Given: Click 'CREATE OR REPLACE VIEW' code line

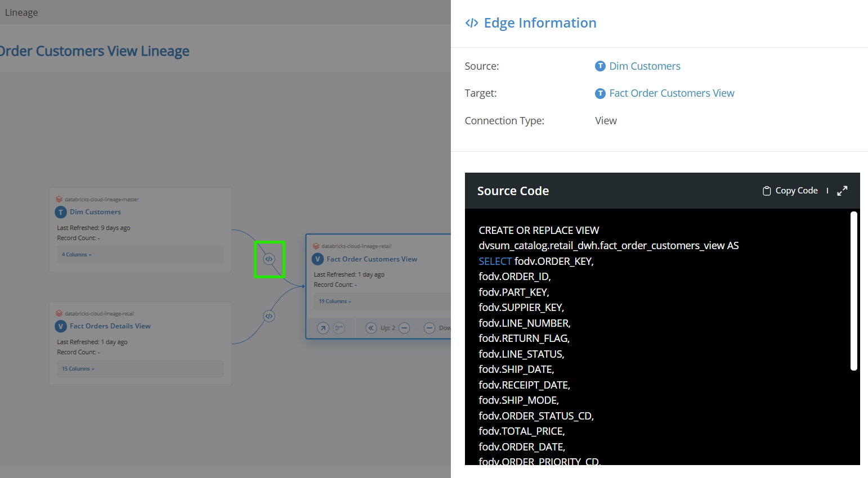Looking at the screenshot, I should 539,231.
